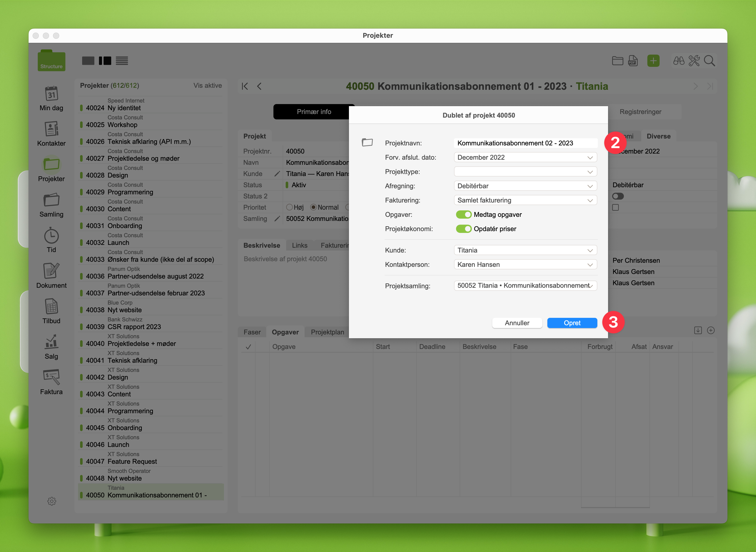Switch to the Faser tab
This screenshot has height=552, width=756.
tap(252, 332)
